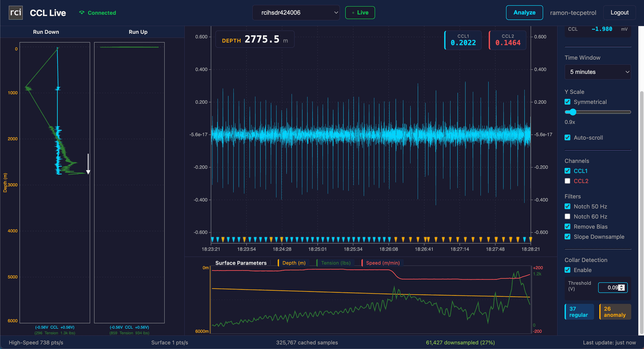The height and width of the screenshot is (349, 644).
Task: Click the 18:23:54 time axis label
Action: point(246,249)
